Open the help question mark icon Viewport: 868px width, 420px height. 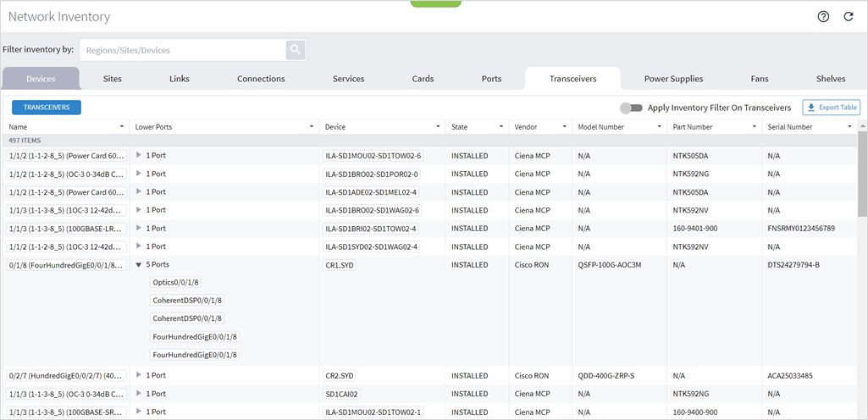(823, 17)
